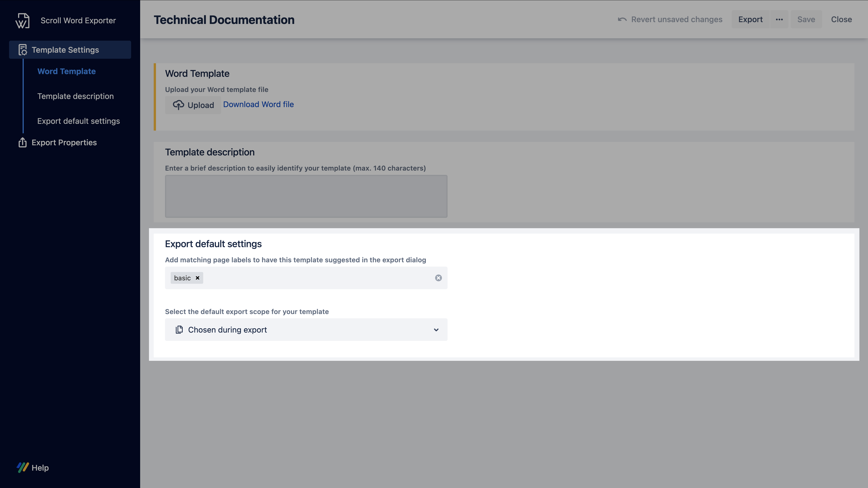Open the more options ellipsis menu
The image size is (868, 488).
pos(779,19)
